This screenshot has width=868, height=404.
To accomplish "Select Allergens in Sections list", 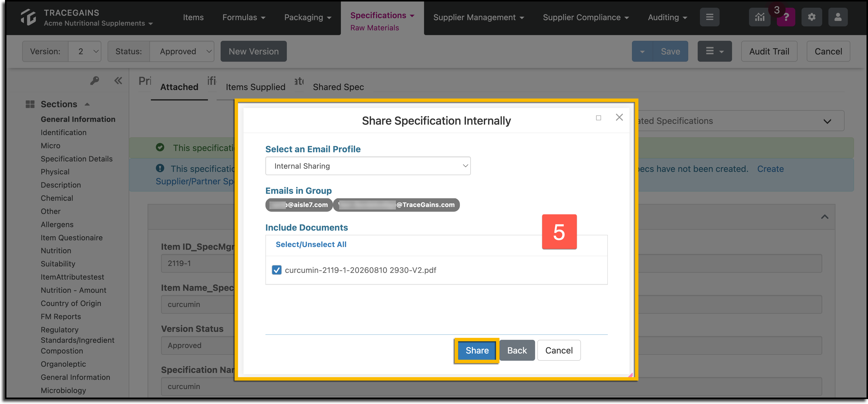I will (57, 225).
